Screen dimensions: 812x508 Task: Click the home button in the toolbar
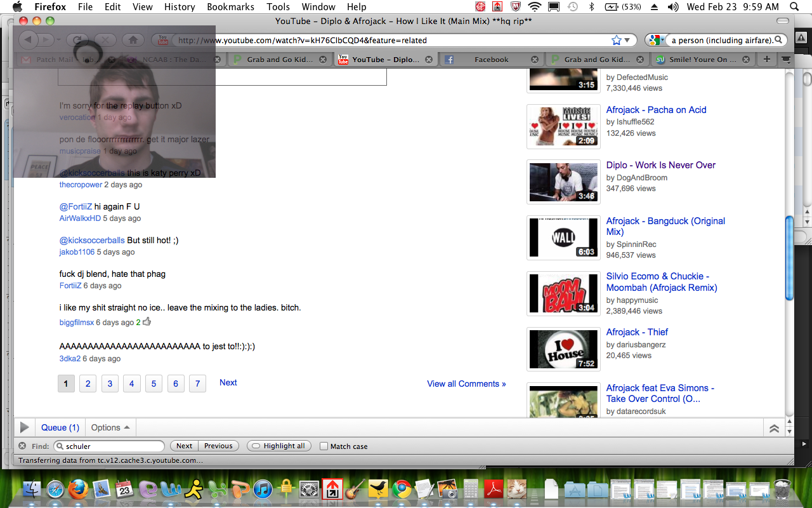[x=133, y=40]
